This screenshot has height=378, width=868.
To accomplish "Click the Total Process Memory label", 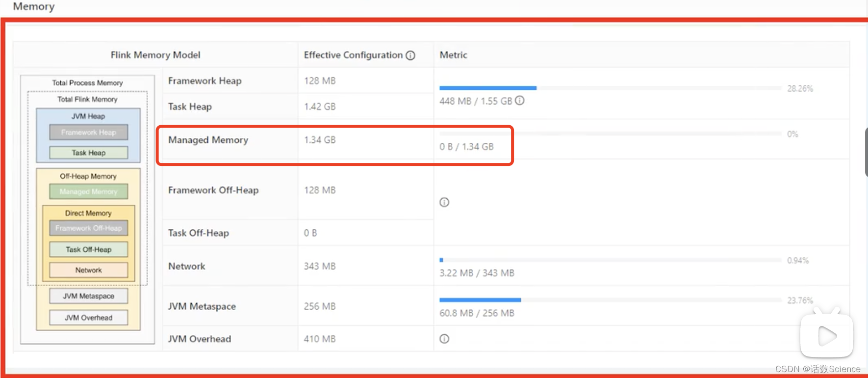I will tap(88, 83).
